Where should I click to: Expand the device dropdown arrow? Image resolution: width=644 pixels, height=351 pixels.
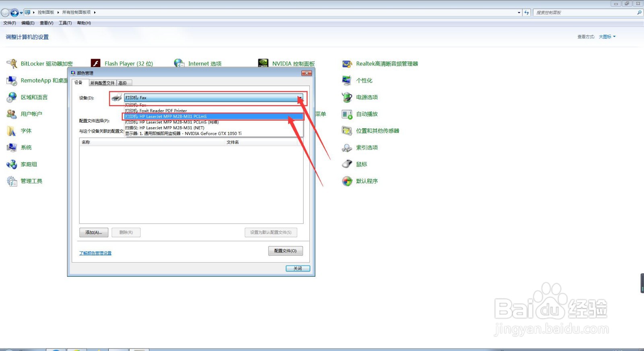(x=300, y=98)
